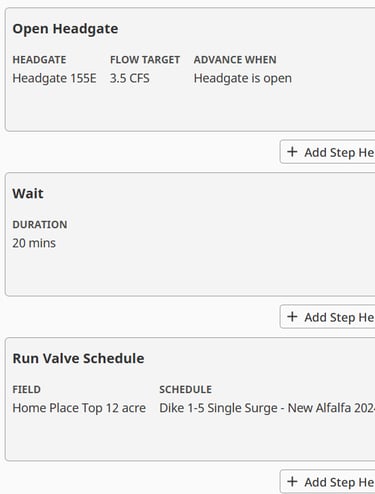
Task: Select the Run Valve Schedule step title
Action: point(78,358)
